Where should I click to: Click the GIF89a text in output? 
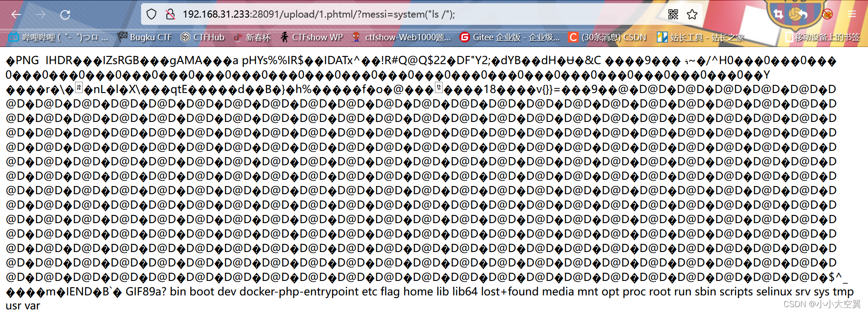click(146, 292)
